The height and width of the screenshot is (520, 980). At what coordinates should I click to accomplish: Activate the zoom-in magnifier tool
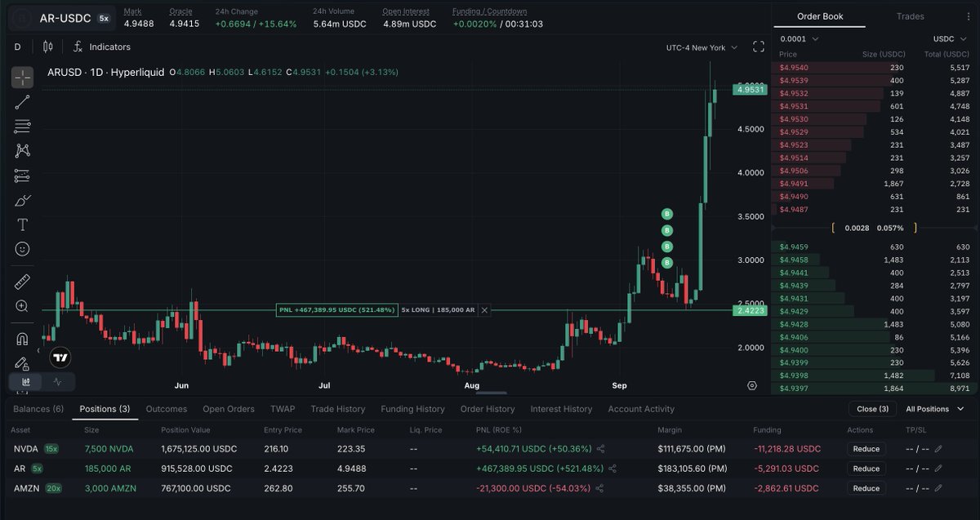pos(22,306)
